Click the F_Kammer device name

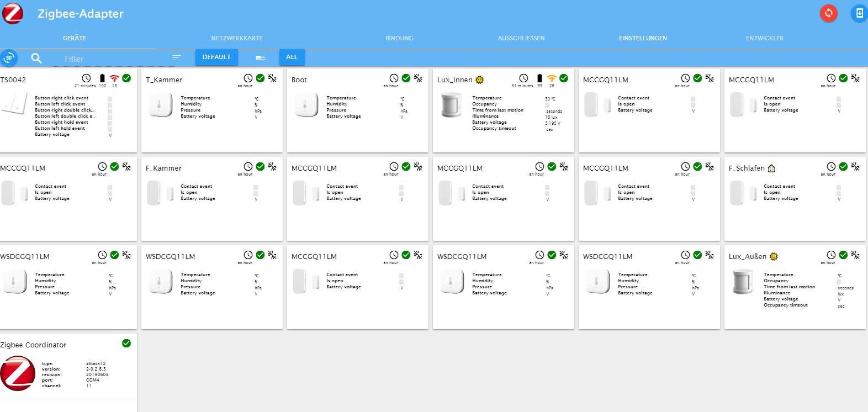[x=163, y=168]
